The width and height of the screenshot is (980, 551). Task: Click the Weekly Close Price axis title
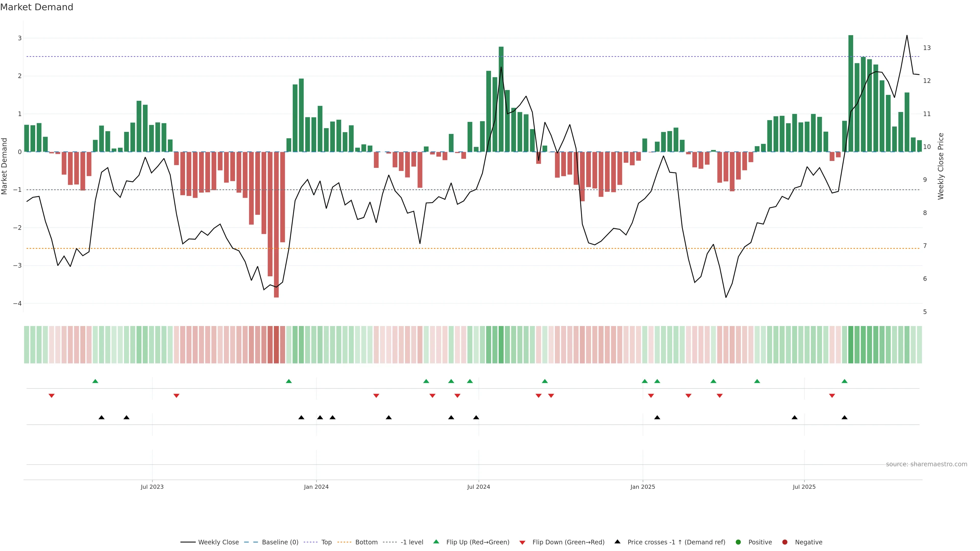940,166
